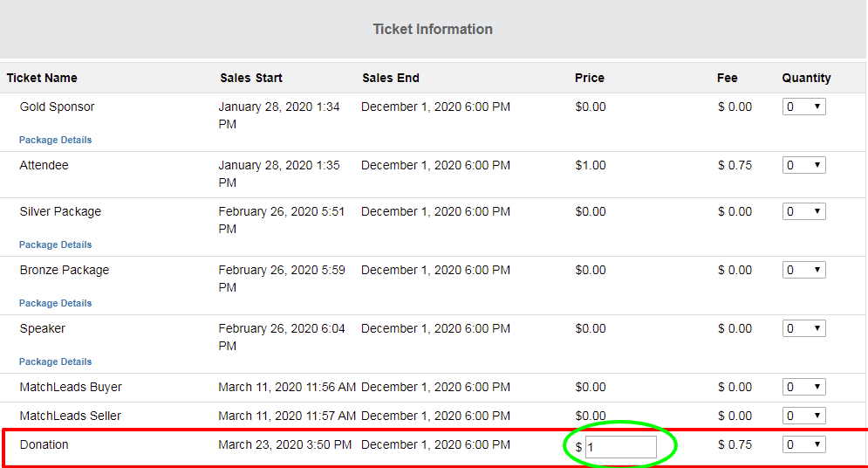View Package Details for Silver Package
Screen dimensions: 868x468
click(55, 244)
